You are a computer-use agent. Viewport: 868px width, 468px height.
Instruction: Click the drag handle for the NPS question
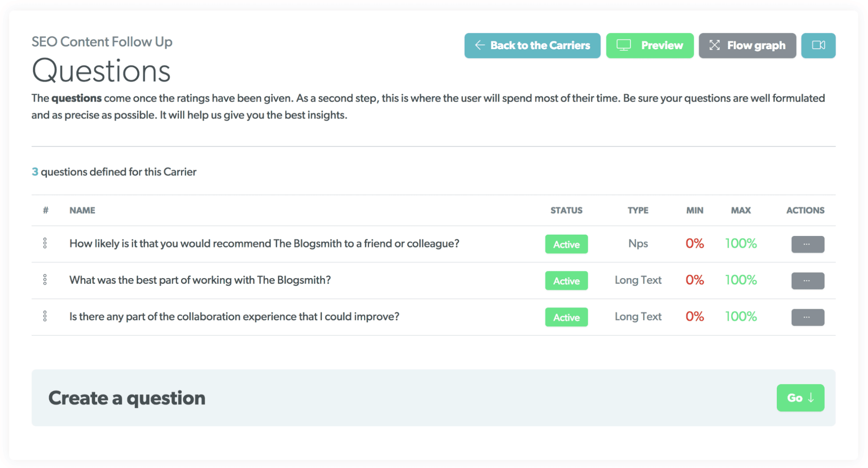(45, 243)
